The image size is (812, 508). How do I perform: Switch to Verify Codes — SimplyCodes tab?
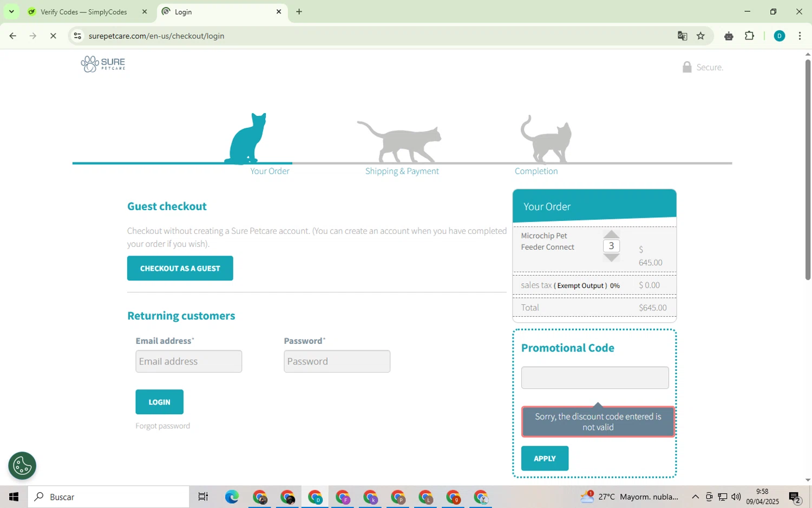coord(83,11)
